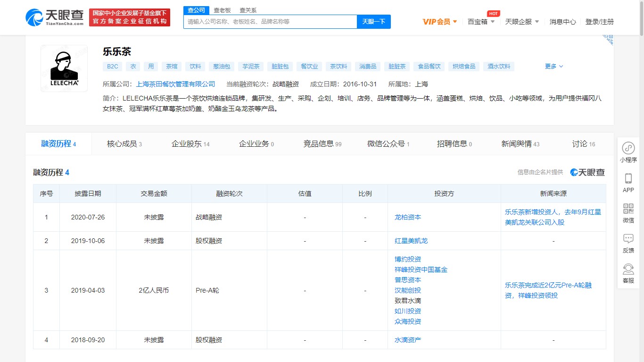Open the mini program (小程序) sidebar icon
This screenshot has height=362, width=644.
point(628,148)
